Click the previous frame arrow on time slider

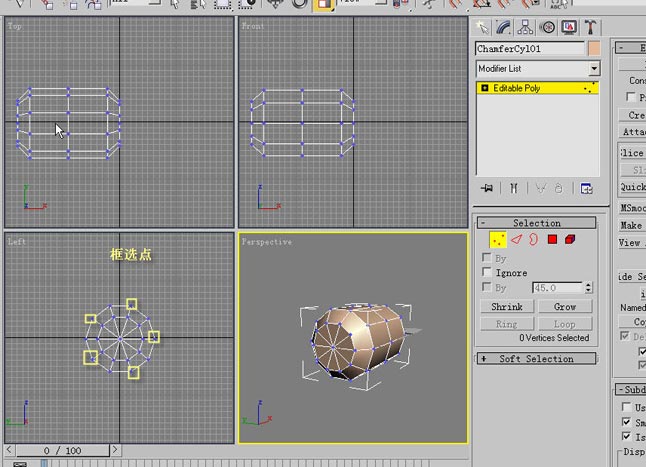(9, 450)
